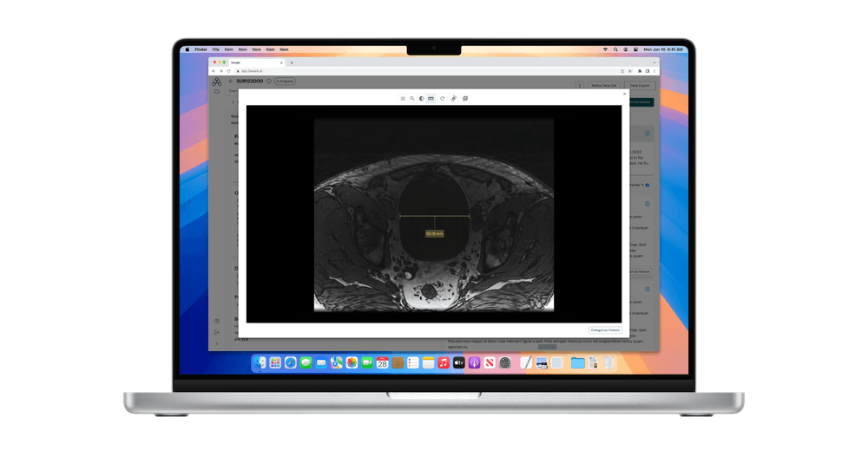Select the zoom magnifier tool in viewer

coord(411,98)
